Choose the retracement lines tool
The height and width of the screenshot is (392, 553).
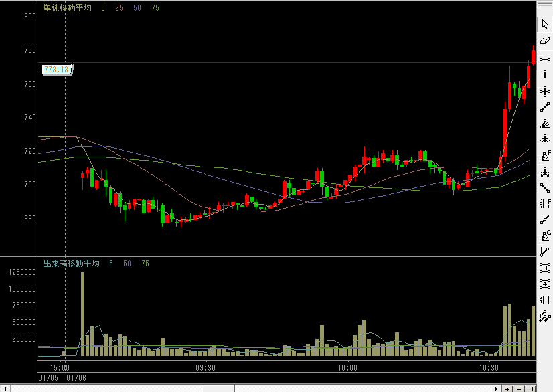tap(545, 188)
